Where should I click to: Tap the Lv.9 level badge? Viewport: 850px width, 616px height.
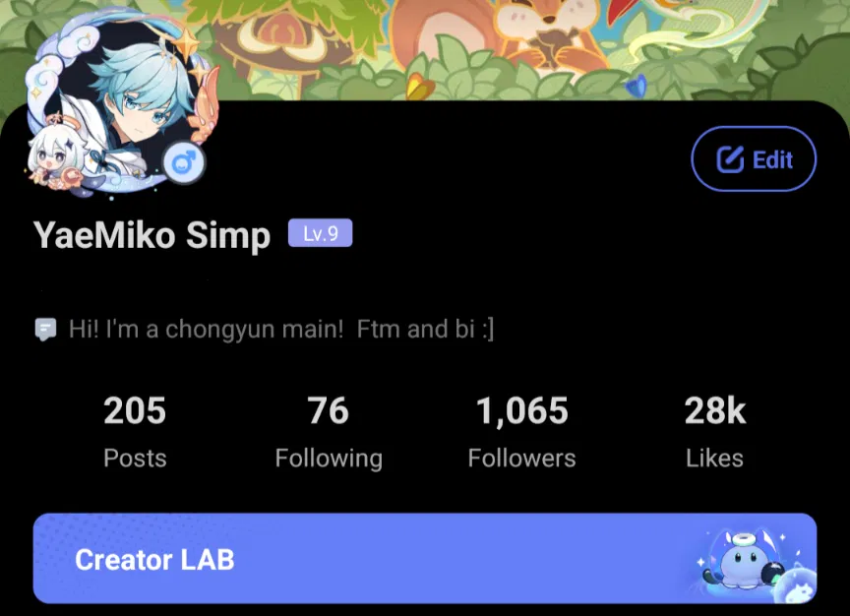click(321, 233)
